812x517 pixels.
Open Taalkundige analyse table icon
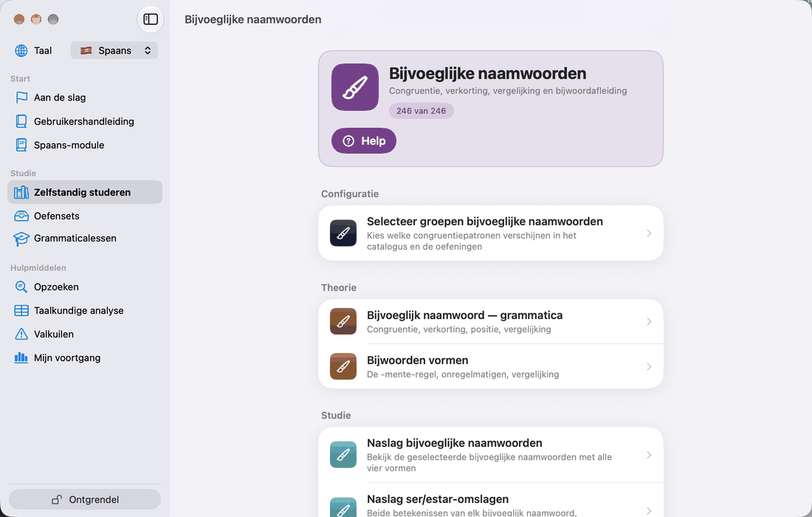tap(21, 310)
